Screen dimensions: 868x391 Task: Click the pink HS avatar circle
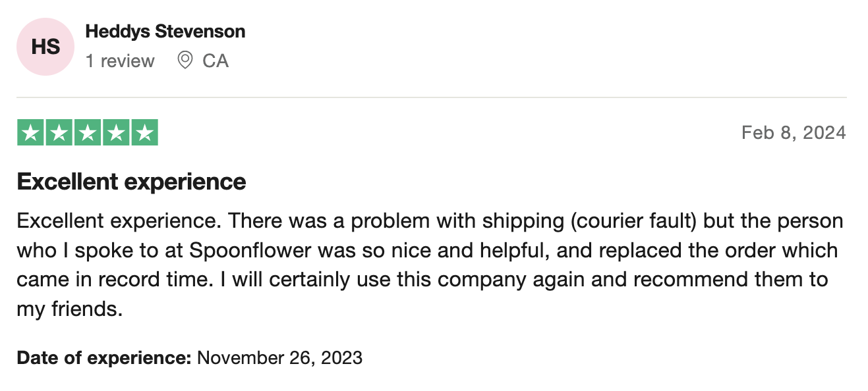[45, 47]
